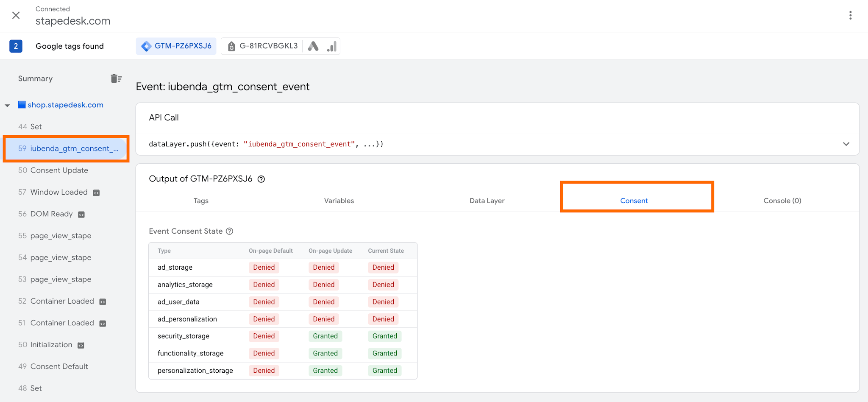Click the code icon beside DOM Ready
The image size is (868, 402).
[81, 214]
